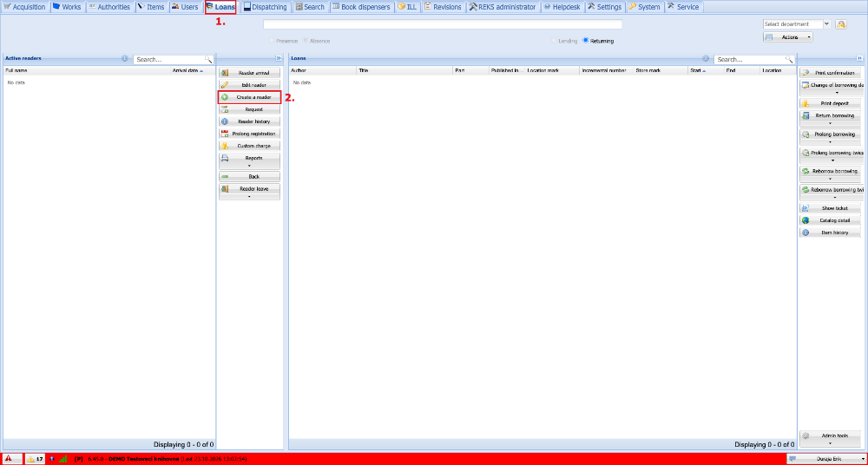Click the magnifier in Active readers search

pyautogui.click(x=208, y=59)
